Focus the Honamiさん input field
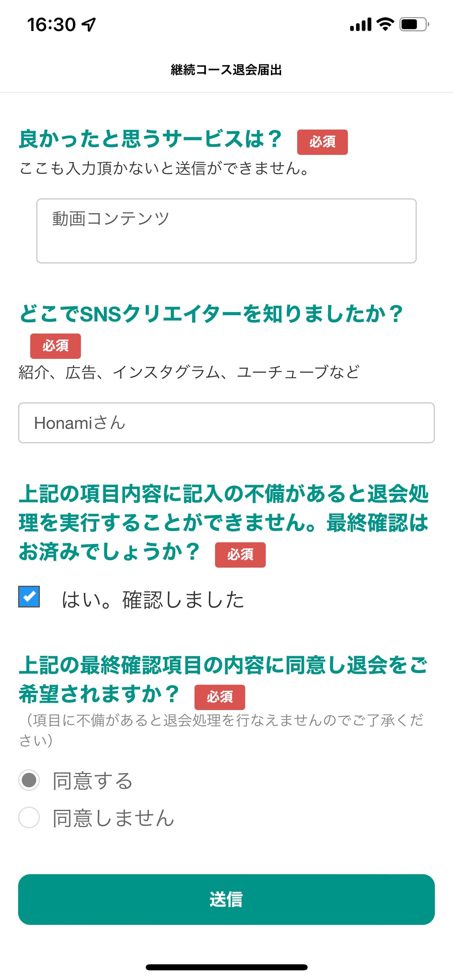Image resolution: width=453 pixels, height=980 pixels. 226,423
